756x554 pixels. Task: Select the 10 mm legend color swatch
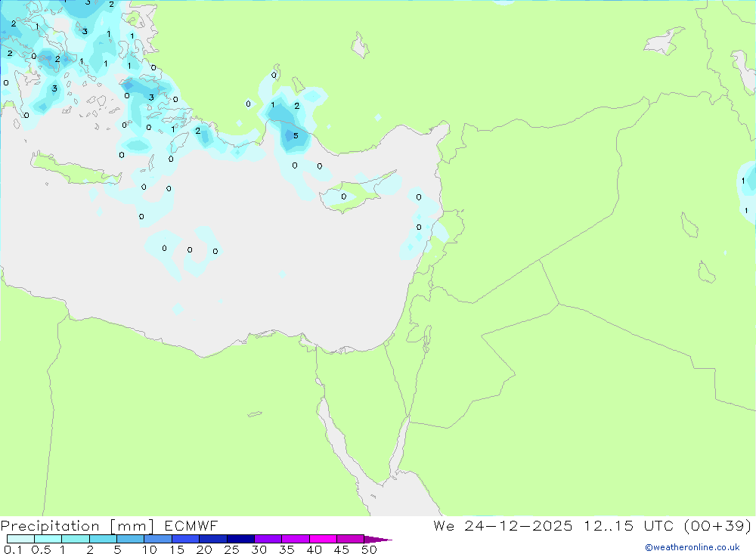158,539
